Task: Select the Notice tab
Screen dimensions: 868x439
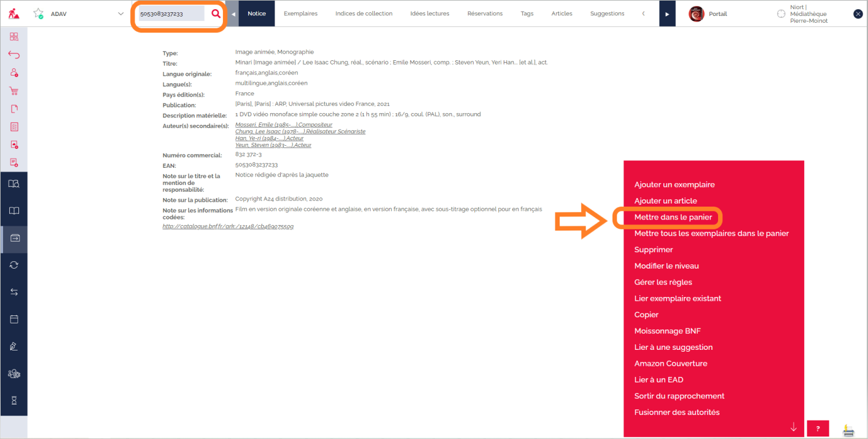Action: pos(257,14)
